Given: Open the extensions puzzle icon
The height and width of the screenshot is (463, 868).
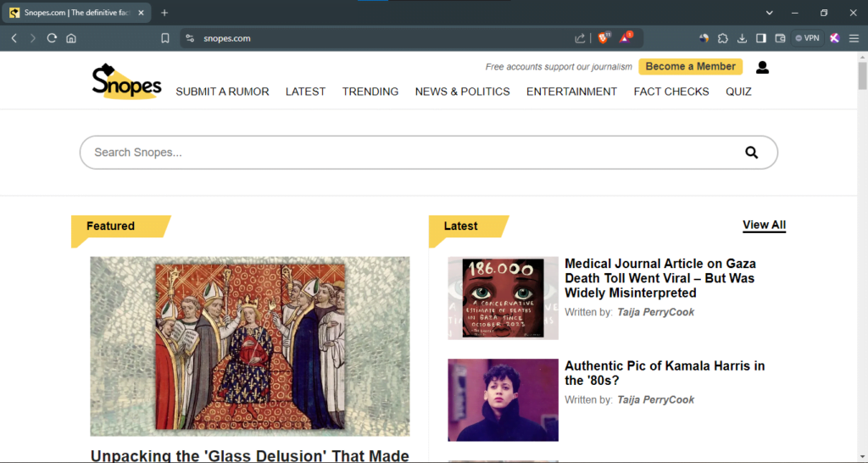Looking at the screenshot, I should (x=723, y=38).
